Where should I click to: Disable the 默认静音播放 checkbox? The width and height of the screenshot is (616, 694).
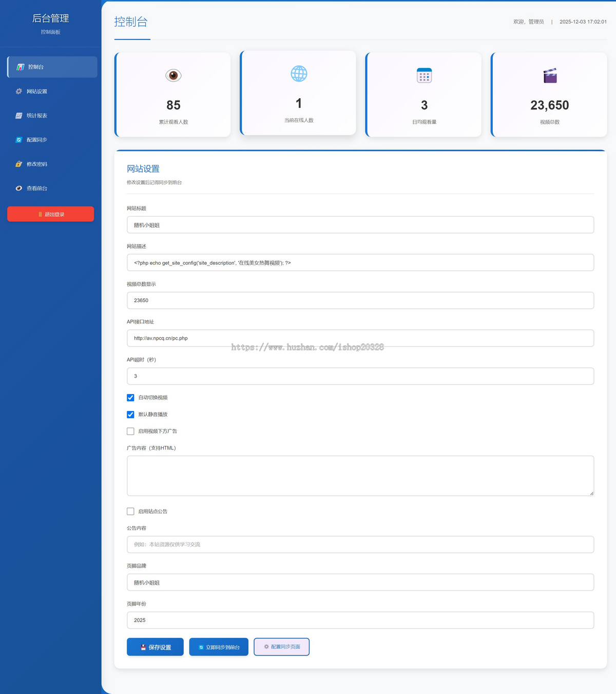[130, 415]
